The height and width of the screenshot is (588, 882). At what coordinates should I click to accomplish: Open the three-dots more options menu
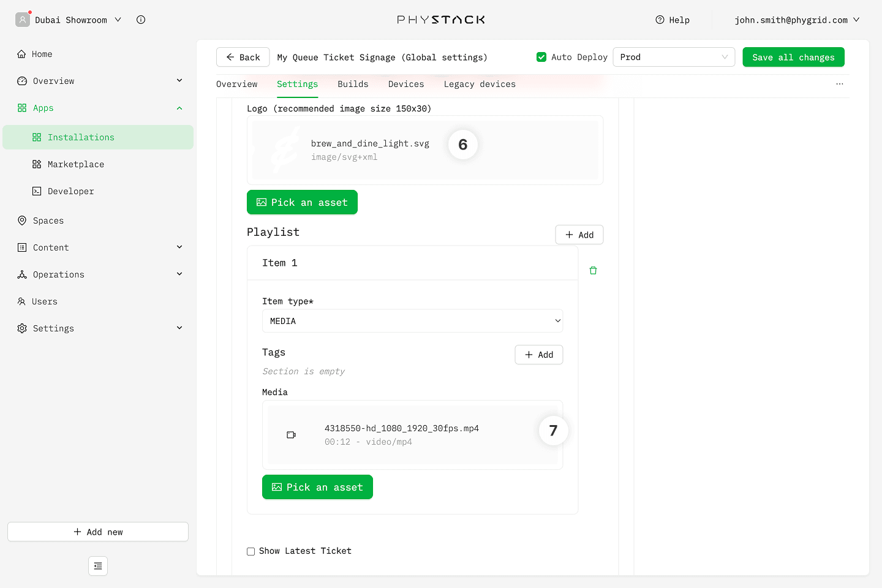(839, 84)
